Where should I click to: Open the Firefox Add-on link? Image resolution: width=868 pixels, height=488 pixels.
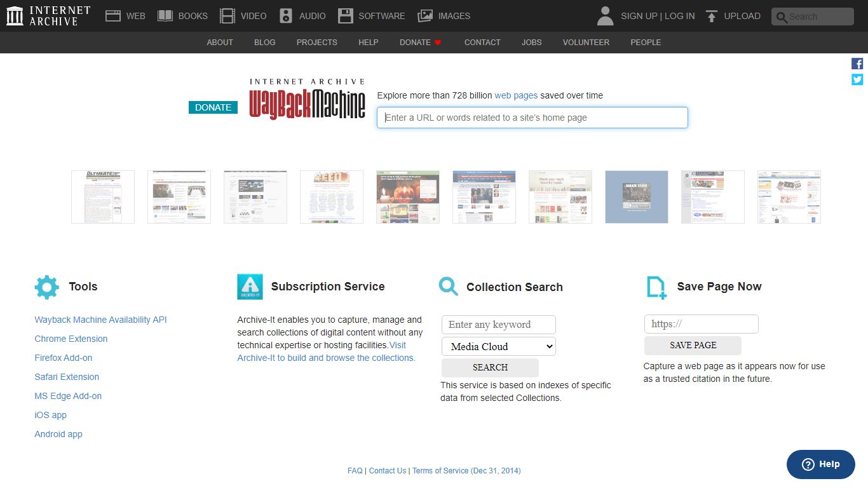pyautogui.click(x=64, y=358)
